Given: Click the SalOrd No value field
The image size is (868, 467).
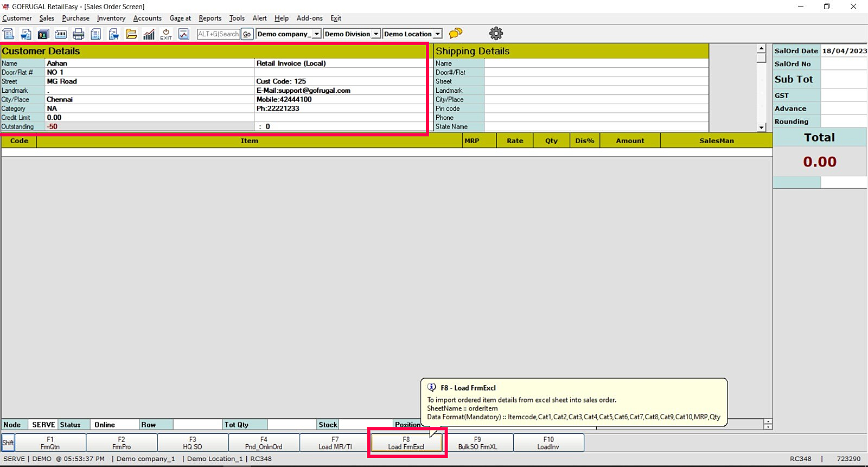Looking at the screenshot, I should pos(844,63).
